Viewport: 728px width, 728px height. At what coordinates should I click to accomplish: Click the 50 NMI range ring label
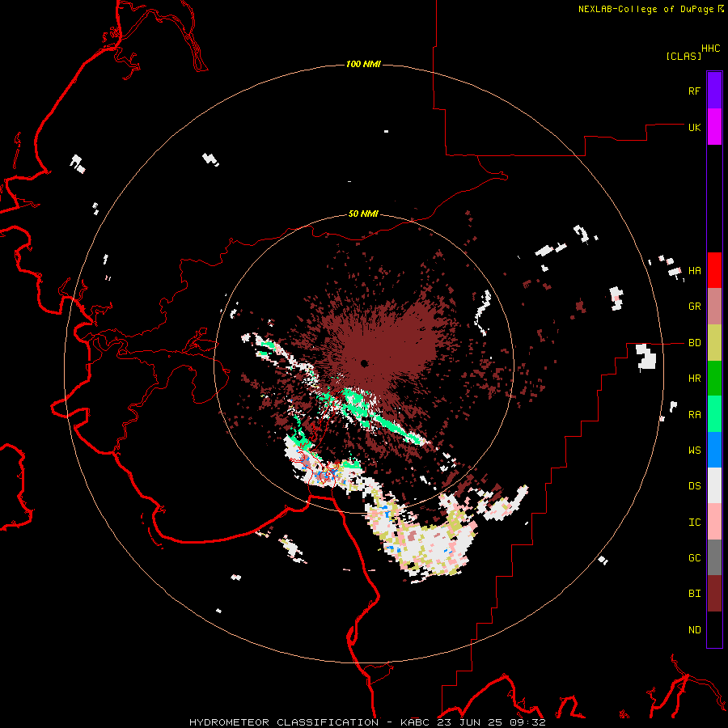[363, 214]
